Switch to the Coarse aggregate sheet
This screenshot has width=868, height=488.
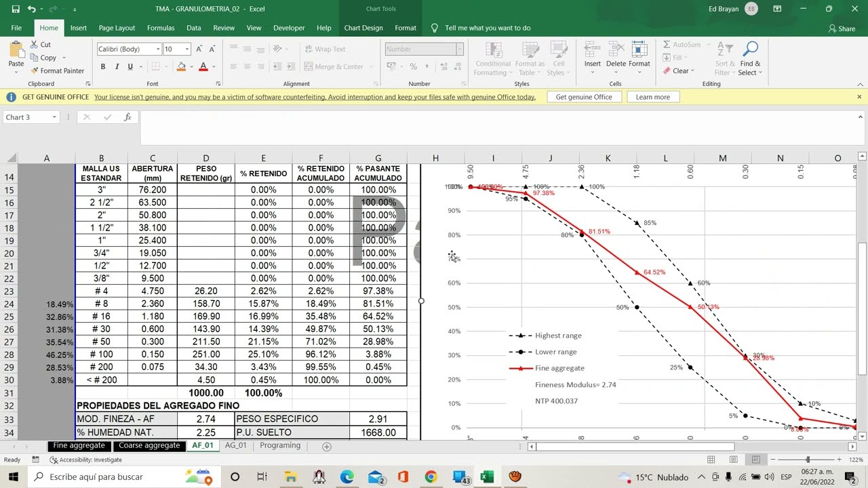click(149, 445)
